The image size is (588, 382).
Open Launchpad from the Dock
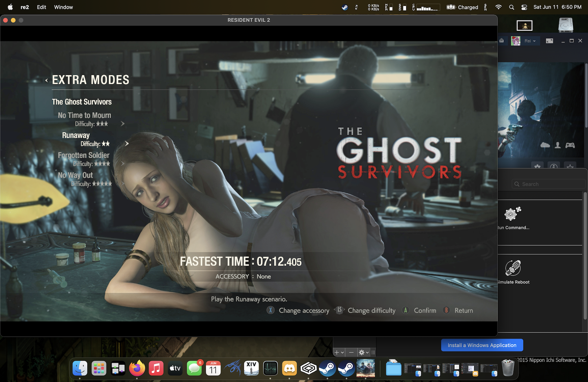point(99,369)
